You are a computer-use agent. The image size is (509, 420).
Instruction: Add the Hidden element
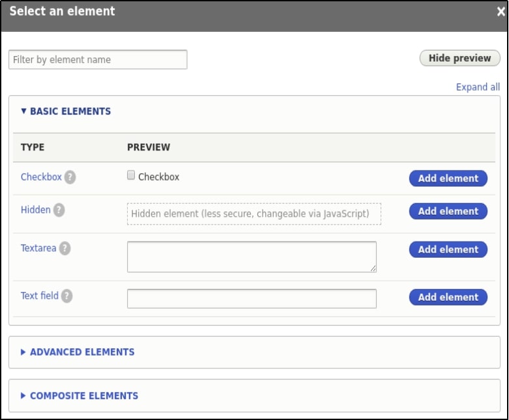[448, 211]
